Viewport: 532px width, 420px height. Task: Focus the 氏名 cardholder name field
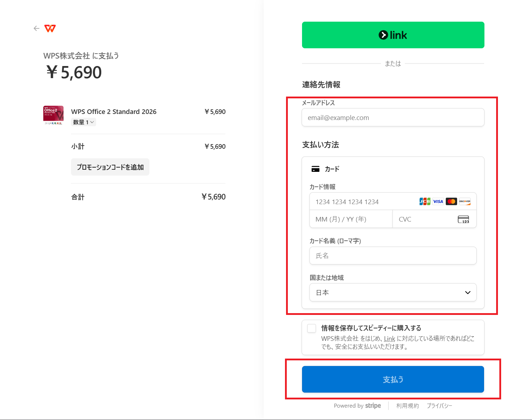(x=393, y=256)
